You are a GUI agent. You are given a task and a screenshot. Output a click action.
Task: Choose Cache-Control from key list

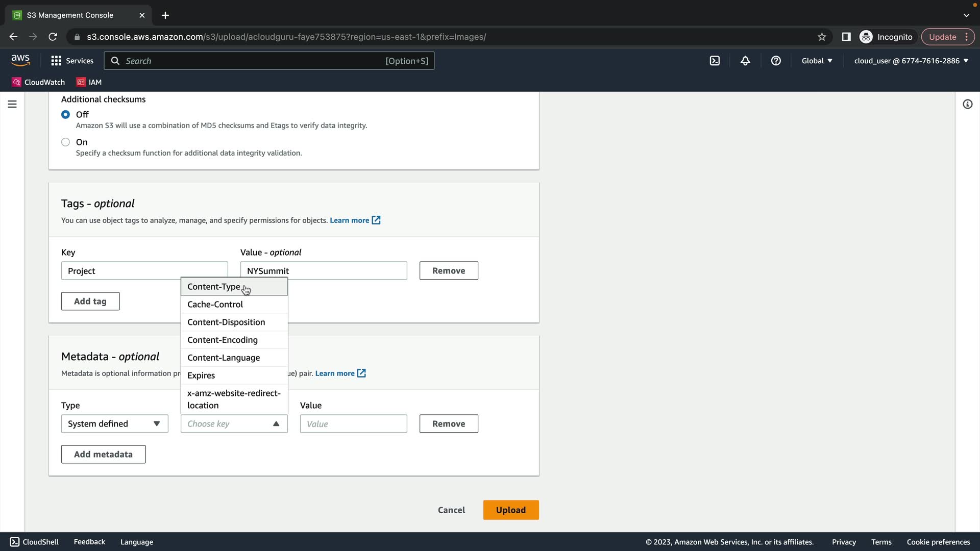215,304
